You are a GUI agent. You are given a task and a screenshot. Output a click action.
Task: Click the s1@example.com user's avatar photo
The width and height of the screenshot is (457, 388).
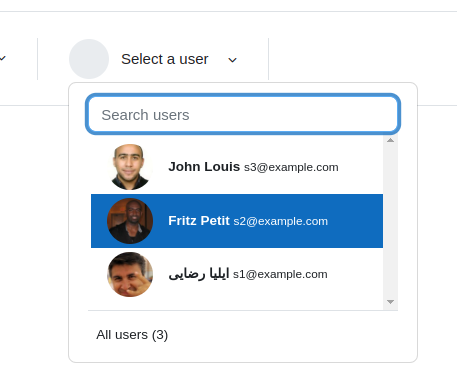coord(130,274)
